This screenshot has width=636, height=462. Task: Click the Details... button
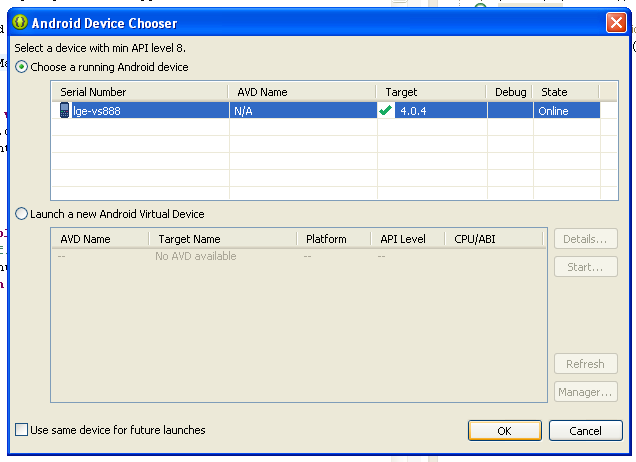coord(585,239)
